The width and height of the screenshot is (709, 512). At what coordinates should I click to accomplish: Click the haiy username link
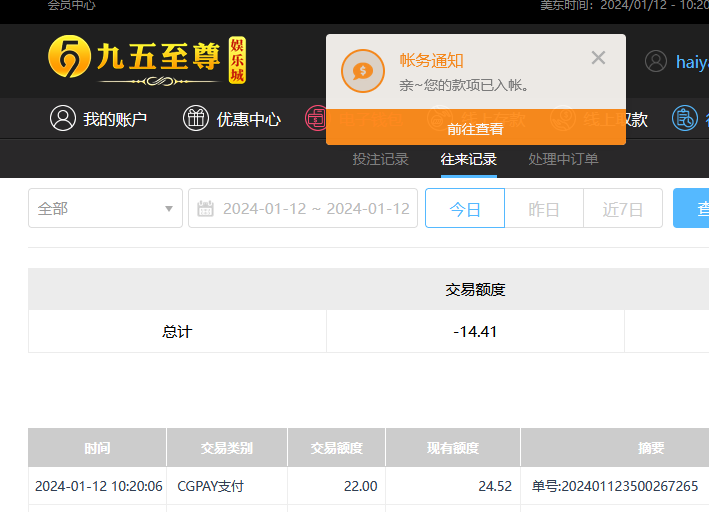692,62
